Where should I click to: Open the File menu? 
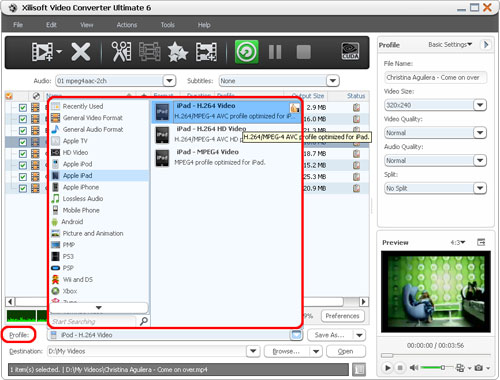click(x=18, y=25)
